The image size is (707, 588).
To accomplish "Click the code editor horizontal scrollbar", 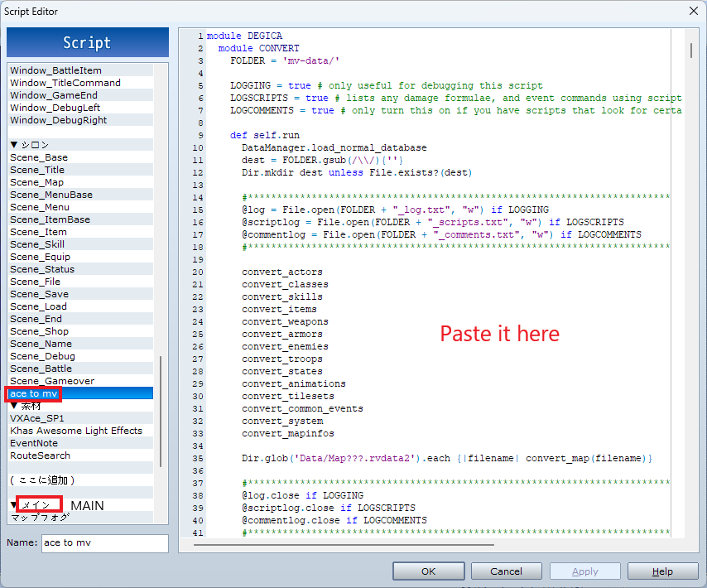I will 344,545.
